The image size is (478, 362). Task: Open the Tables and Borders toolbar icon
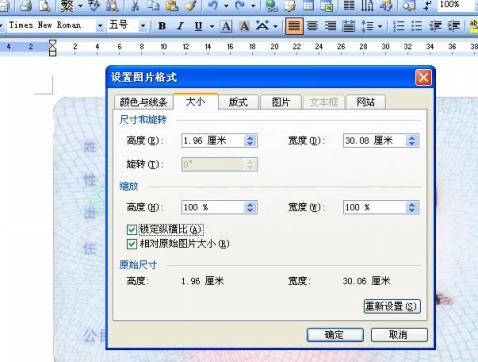[x=290, y=5]
